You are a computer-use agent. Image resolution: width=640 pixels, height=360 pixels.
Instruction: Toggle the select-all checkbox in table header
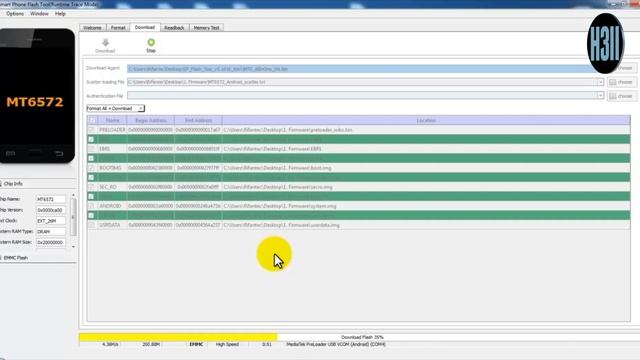click(x=92, y=120)
